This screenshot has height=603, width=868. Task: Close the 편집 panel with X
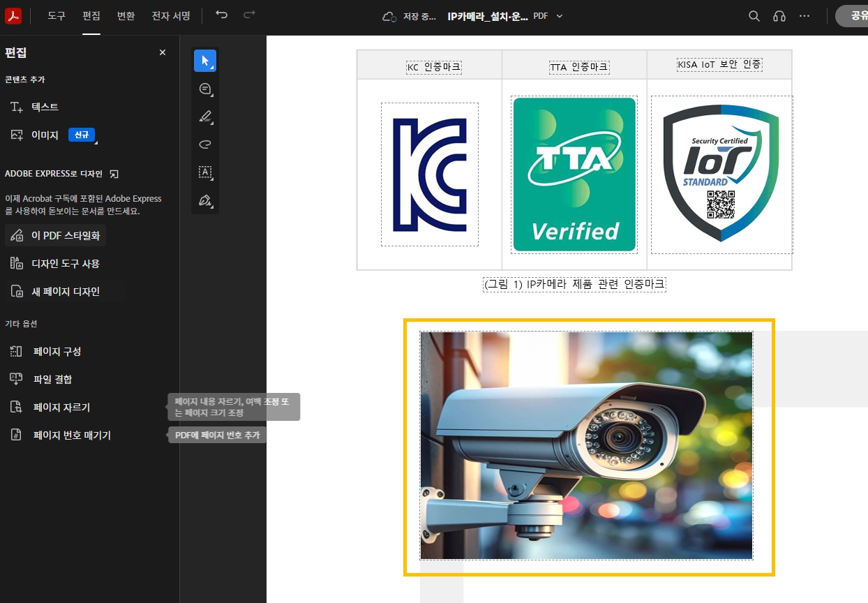[163, 52]
